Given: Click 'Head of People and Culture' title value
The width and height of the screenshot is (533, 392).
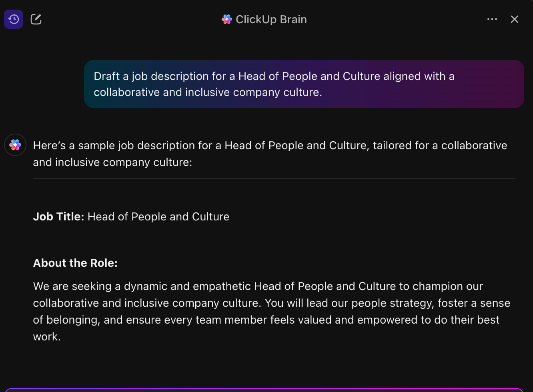Looking at the screenshot, I should tap(158, 216).
